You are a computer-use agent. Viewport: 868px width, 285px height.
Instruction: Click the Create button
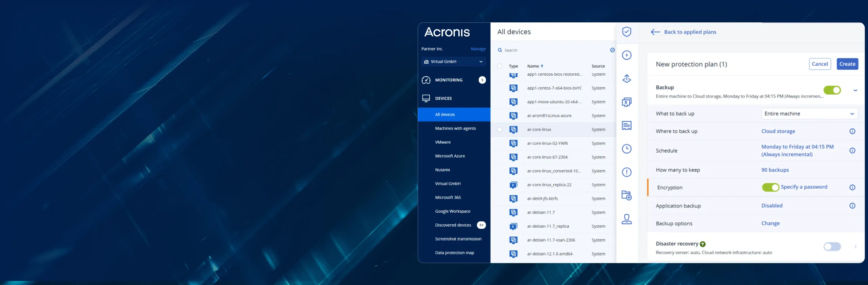[847, 64]
